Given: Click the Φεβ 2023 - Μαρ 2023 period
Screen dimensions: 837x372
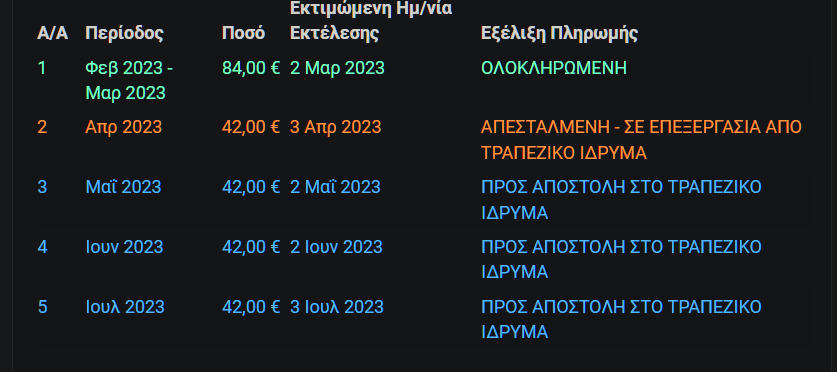Looking at the screenshot, I should pyautogui.click(x=129, y=81).
